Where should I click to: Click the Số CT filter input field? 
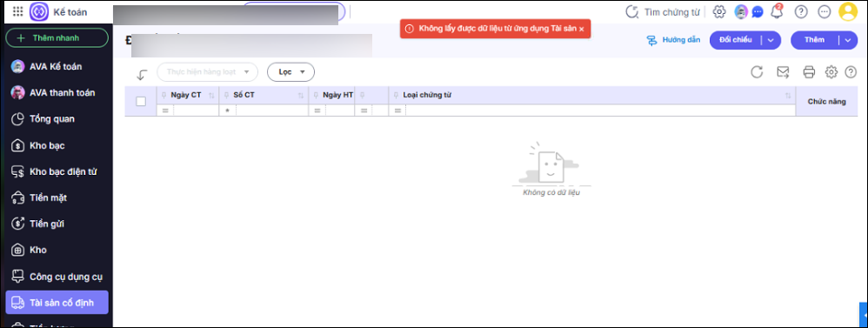click(x=271, y=110)
